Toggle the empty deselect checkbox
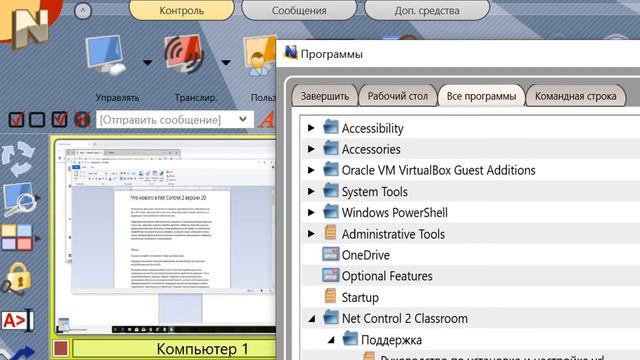Screen dimensions: 640x360 (37, 120)
